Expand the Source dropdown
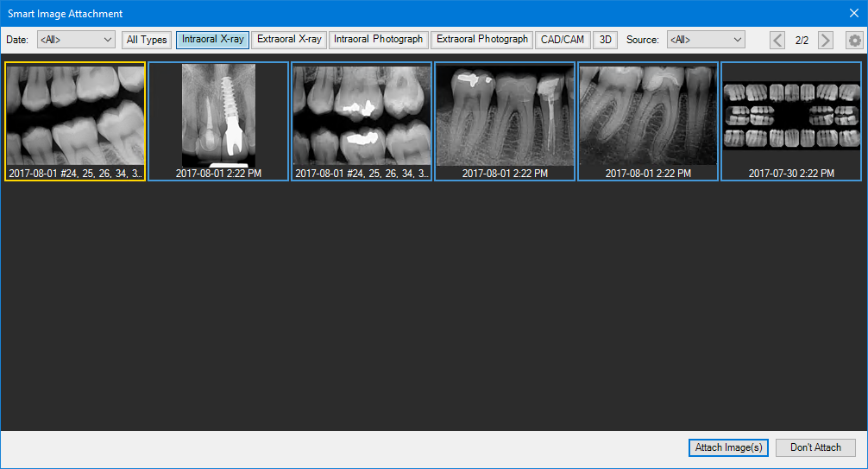 pyautogui.click(x=705, y=40)
